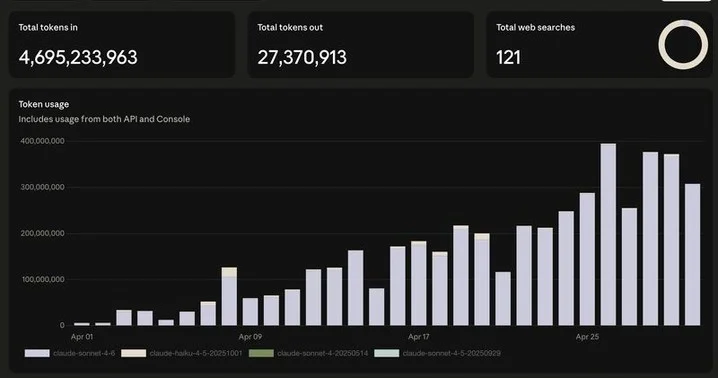The image size is (718, 378).
Task: Select the 121 web searches value
Action: (508, 57)
